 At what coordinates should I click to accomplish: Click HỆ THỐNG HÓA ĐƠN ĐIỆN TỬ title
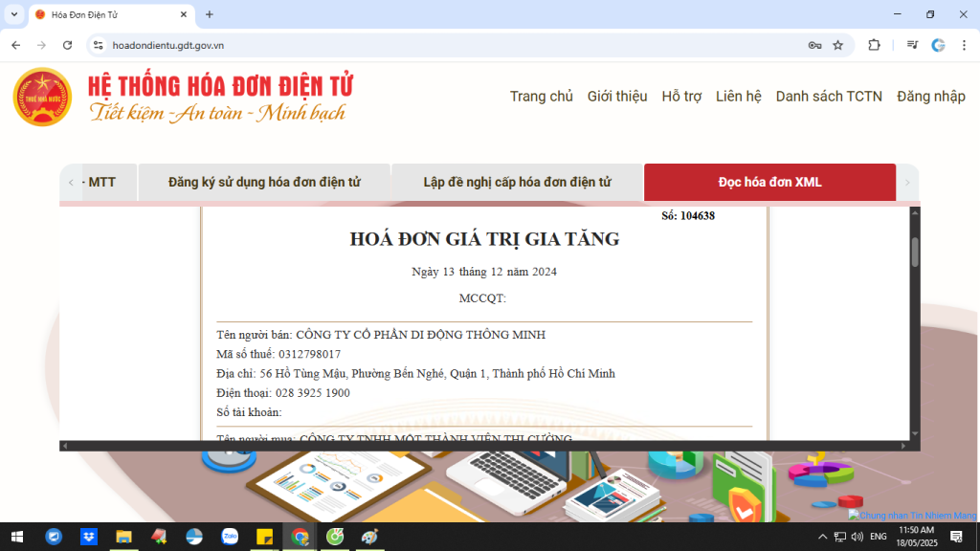click(221, 86)
